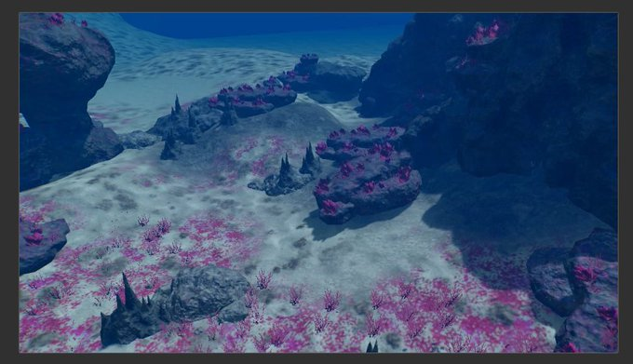Click the underwater coral scene image
Image resolution: width=633 pixels, height=364 pixels.
point(318,182)
